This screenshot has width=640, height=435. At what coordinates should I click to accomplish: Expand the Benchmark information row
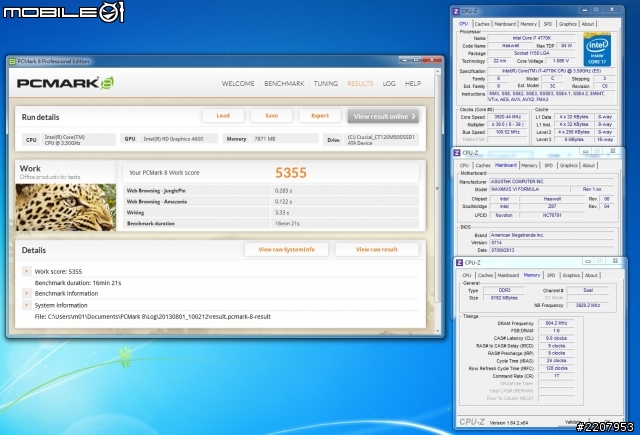(27, 293)
